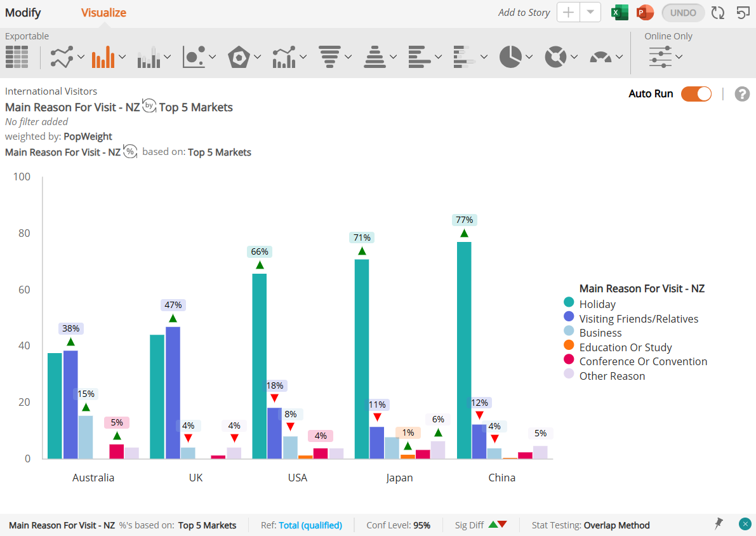Export chart to PowerPoint
Image resolution: width=756 pixels, height=536 pixels.
645,13
